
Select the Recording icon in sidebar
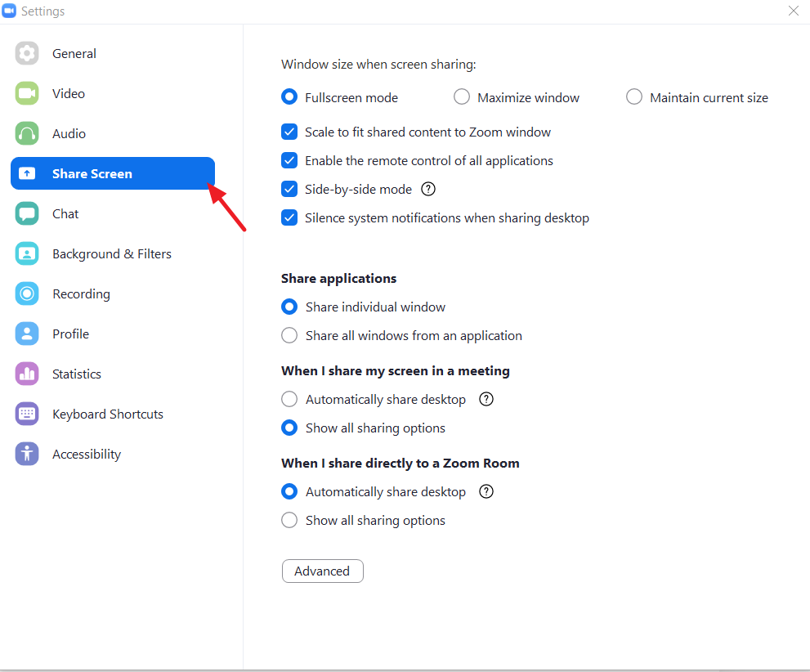27,293
